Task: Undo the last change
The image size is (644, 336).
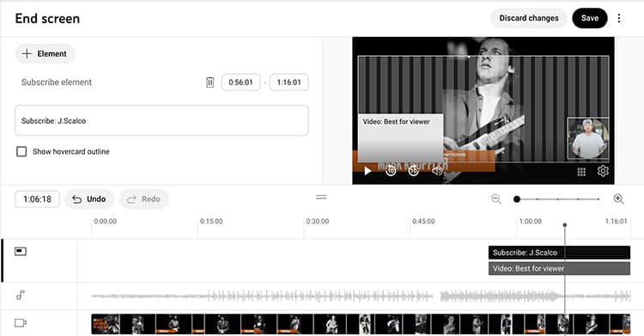Action: [89, 199]
